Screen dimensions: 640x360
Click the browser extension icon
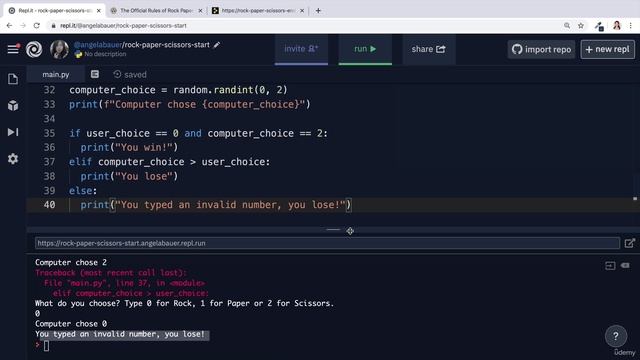pos(599,26)
